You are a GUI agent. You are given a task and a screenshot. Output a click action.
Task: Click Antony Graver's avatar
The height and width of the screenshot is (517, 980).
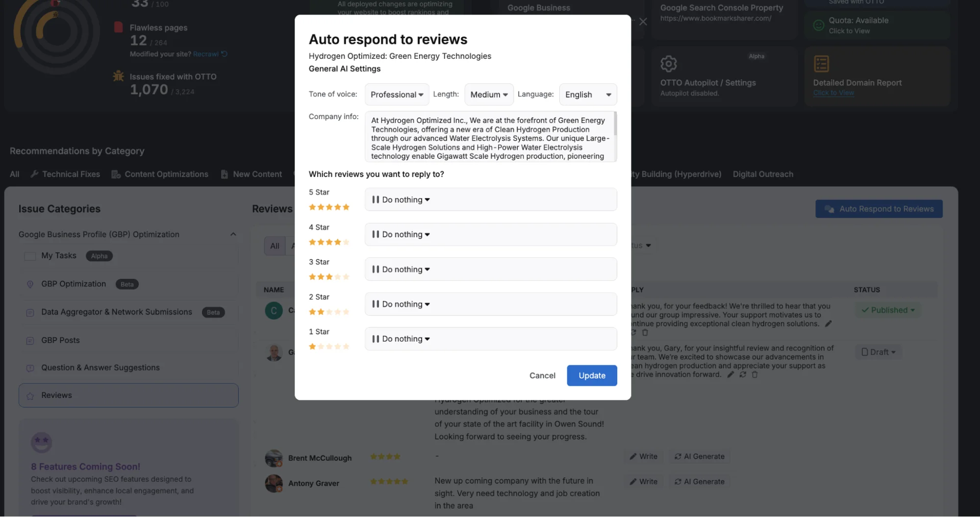(274, 483)
